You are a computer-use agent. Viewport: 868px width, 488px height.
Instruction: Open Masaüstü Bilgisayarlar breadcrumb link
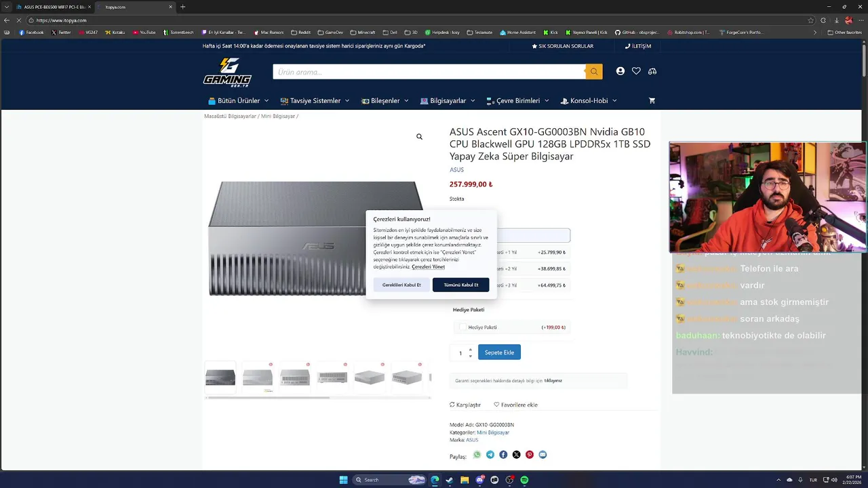pos(230,116)
